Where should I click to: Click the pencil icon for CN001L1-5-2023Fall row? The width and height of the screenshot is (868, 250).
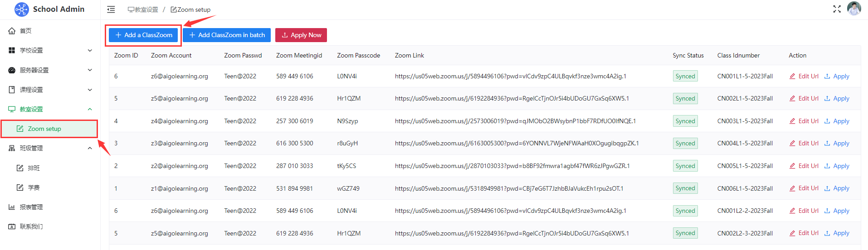pos(792,76)
